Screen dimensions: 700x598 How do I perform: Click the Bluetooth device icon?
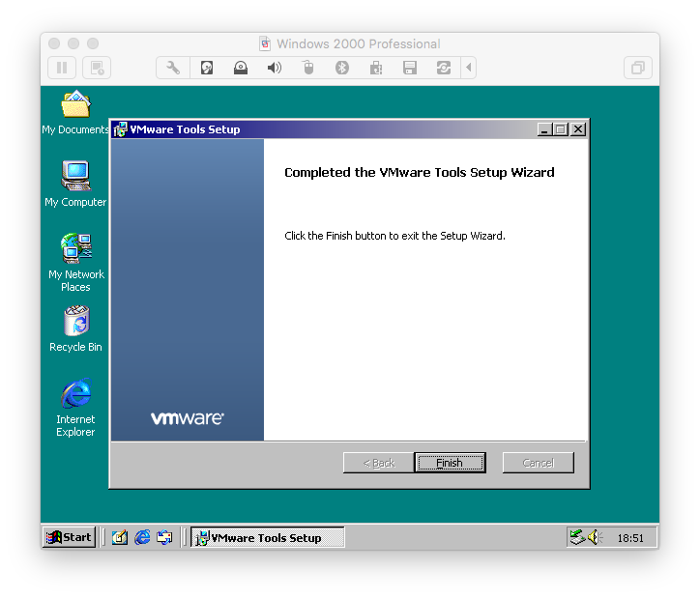[342, 68]
